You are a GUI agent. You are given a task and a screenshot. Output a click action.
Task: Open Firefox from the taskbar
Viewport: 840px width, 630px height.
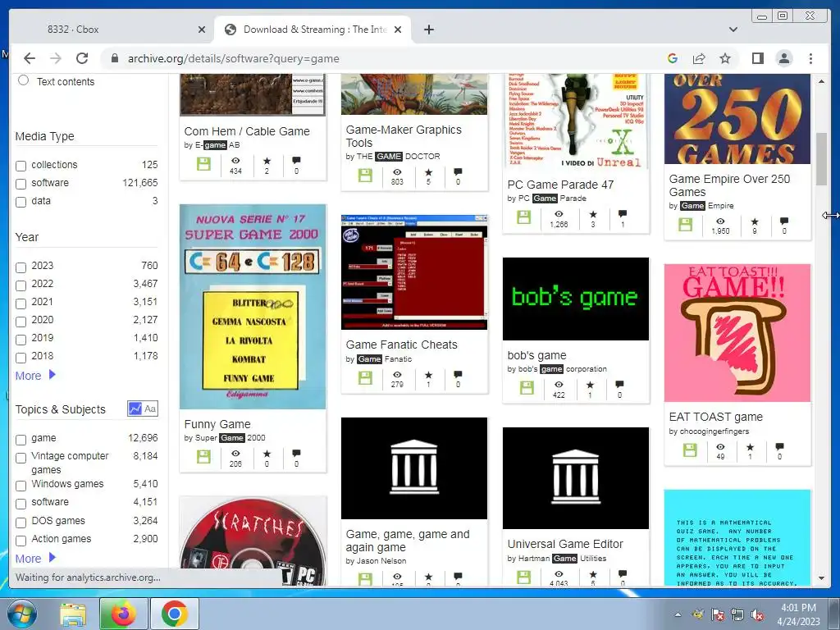pyautogui.click(x=124, y=614)
